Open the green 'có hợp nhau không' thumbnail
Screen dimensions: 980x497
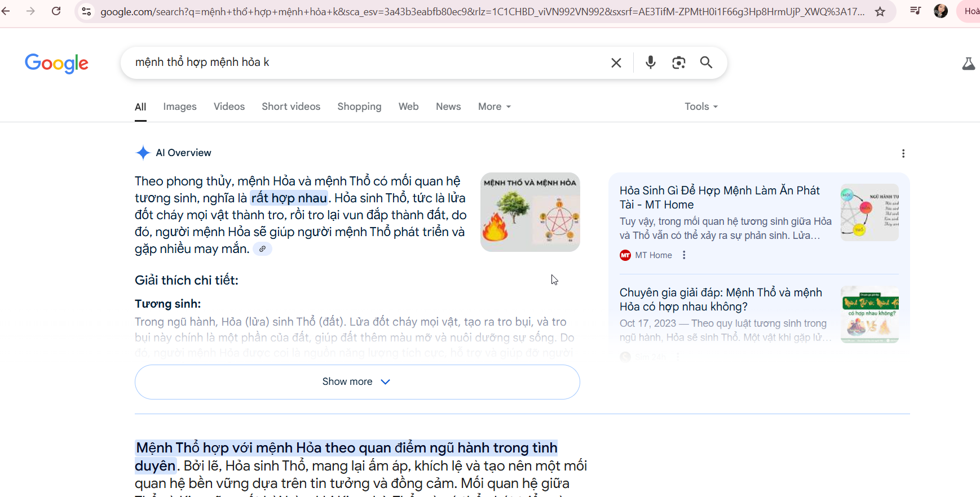click(x=869, y=314)
